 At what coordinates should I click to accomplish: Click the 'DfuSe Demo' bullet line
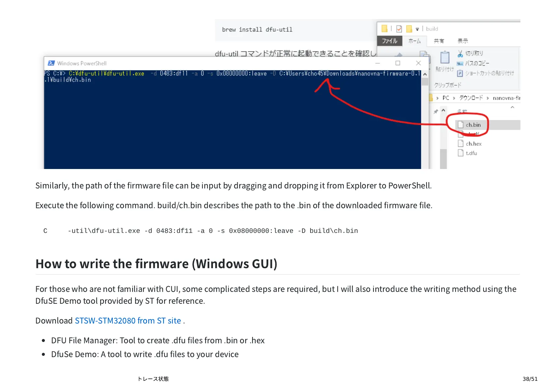145,354
